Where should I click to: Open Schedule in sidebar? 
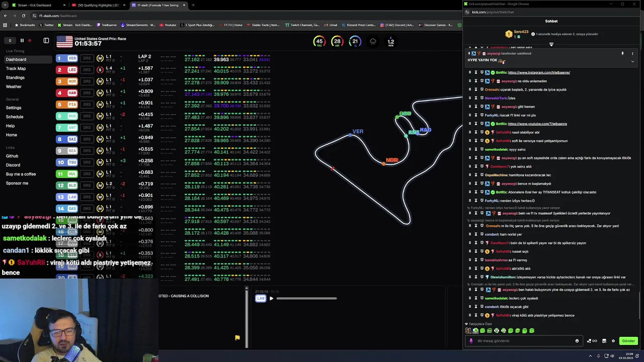[x=15, y=117]
